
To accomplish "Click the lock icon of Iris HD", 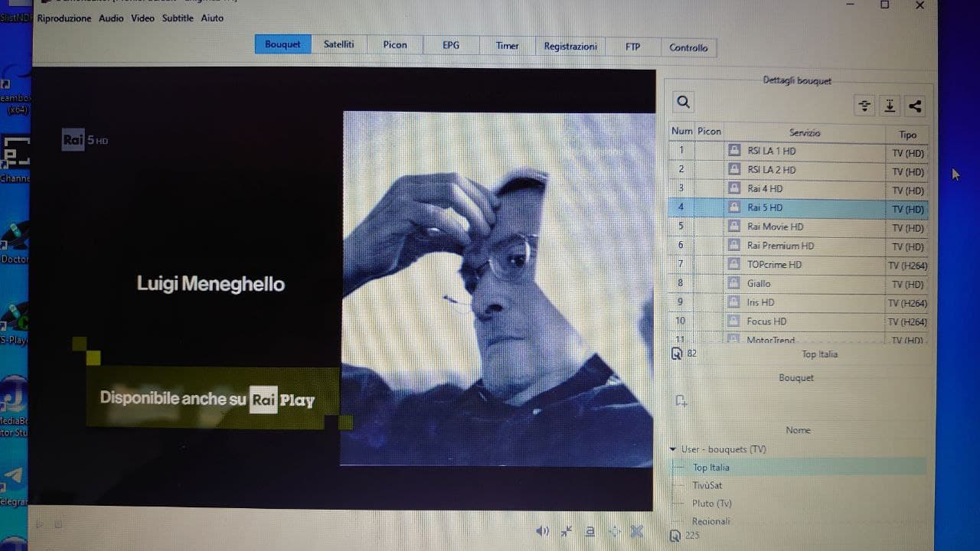I will pos(733,302).
